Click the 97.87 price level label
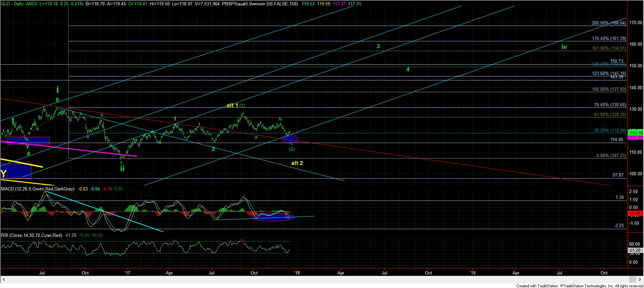 tap(618, 175)
